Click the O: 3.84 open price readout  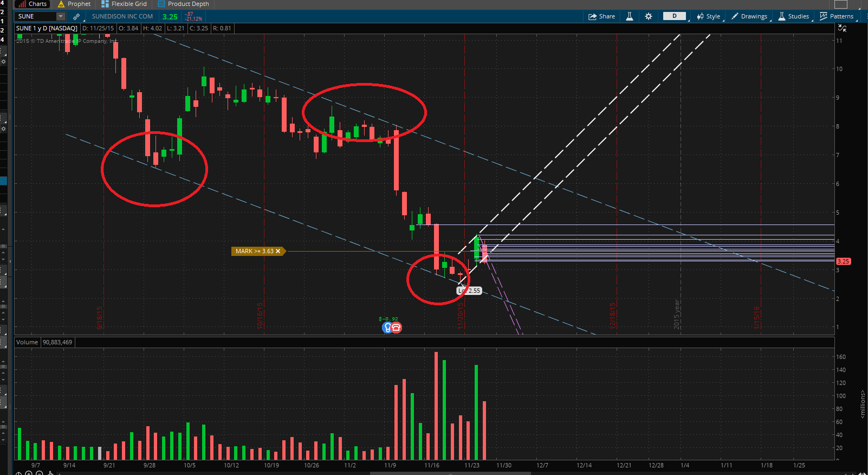[128, 28]
